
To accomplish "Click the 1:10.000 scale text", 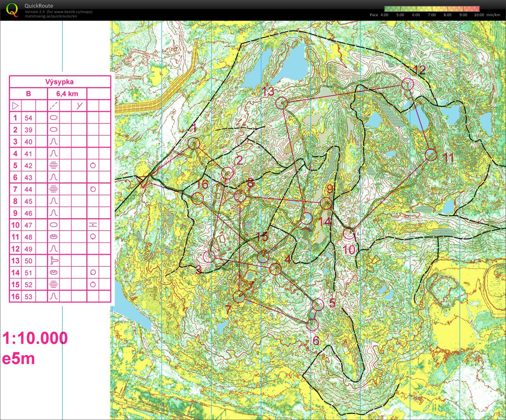I will click(35, 338).
